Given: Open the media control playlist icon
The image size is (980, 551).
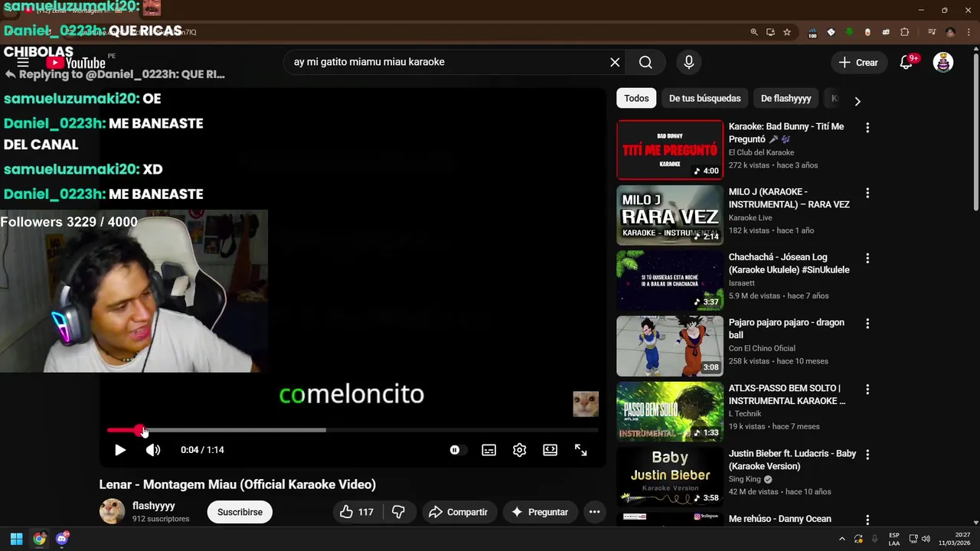Looking at the screenshot, I should click(x=932, y=32).
